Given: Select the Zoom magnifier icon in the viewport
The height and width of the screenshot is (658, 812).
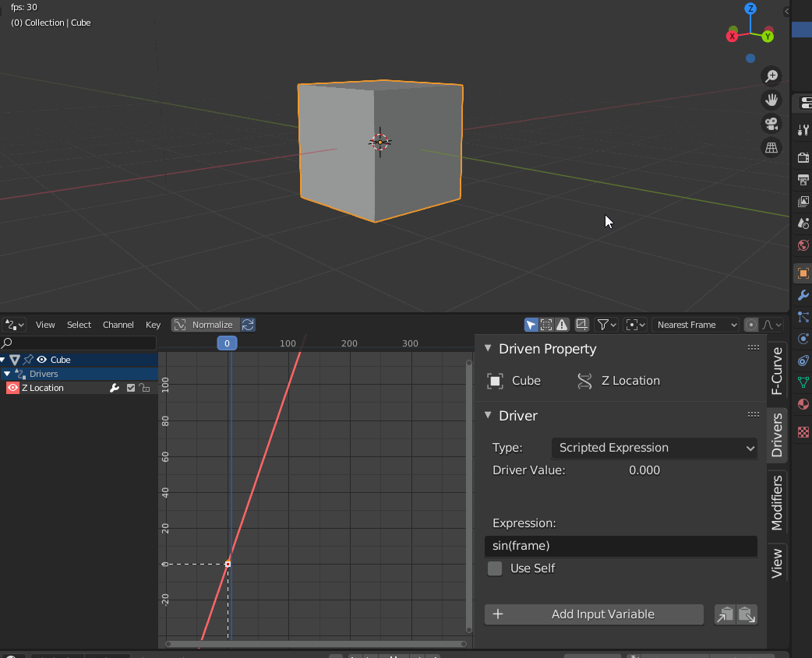Looking at the screenshot, I should click(x=771, y=76).
